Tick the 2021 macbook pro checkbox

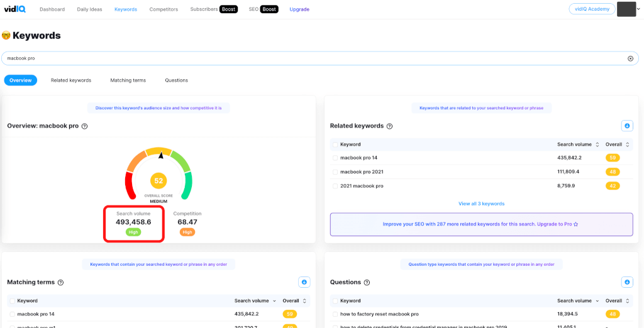335,186
